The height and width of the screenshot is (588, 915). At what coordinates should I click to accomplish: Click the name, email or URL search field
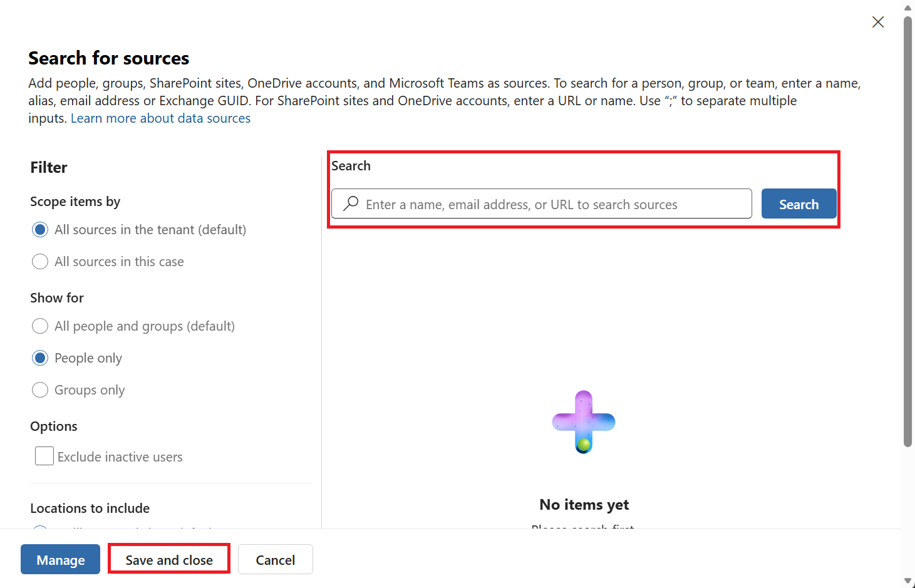click(x=542, y=204)
